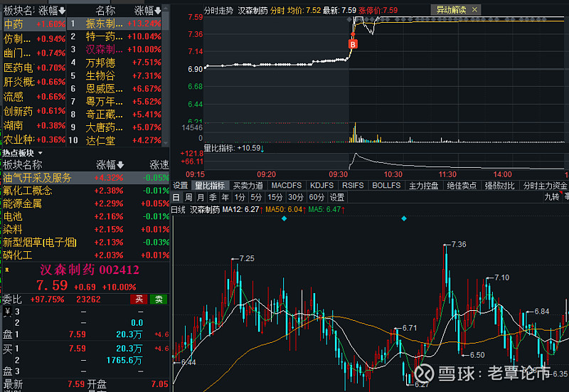Screen dimensions: 569x392
Task: Select the 湖南 sector row
Action: pyautogui.click(x=34, y=125)
